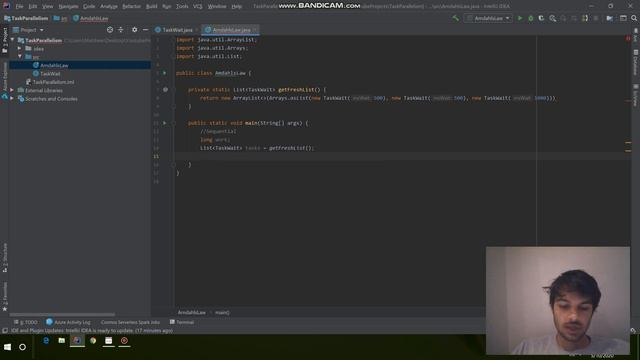Toggle the Project tool window side tab

[4, 40]
